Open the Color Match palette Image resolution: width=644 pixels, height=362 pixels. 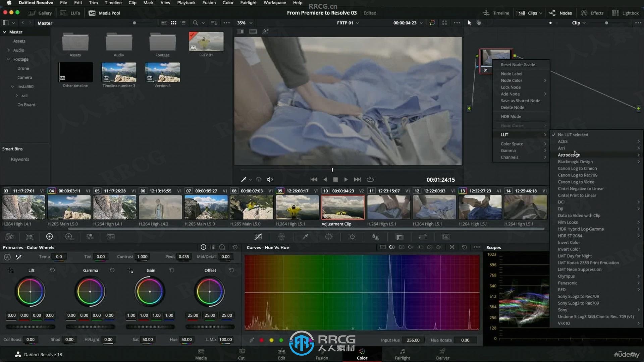tap(30, 237)
